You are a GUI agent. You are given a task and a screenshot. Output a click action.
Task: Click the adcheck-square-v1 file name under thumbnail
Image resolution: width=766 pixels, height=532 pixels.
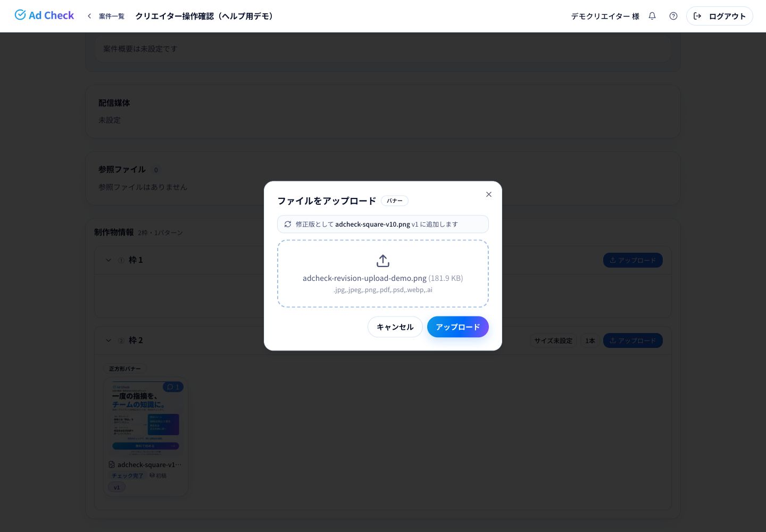point(149,464)
